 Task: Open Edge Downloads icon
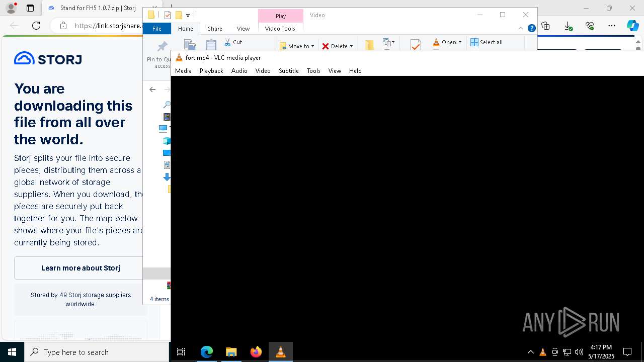click(x=568, y=26)
